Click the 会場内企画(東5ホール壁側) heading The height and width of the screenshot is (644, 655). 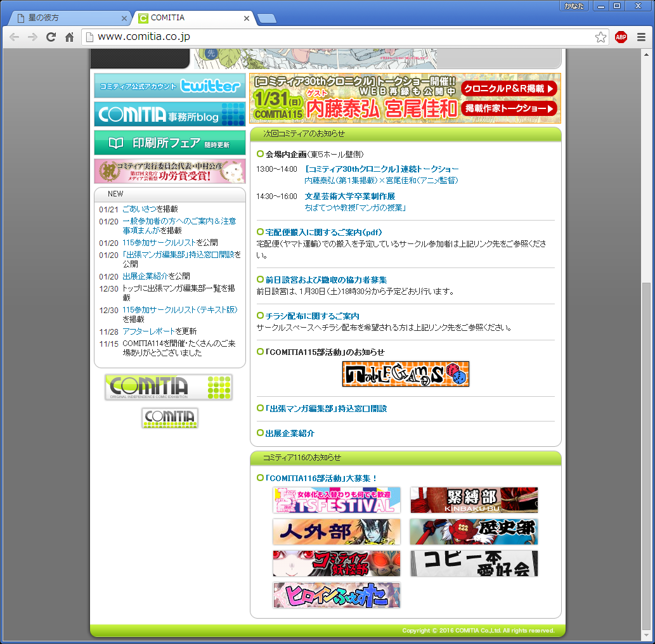tap(315, 155)
